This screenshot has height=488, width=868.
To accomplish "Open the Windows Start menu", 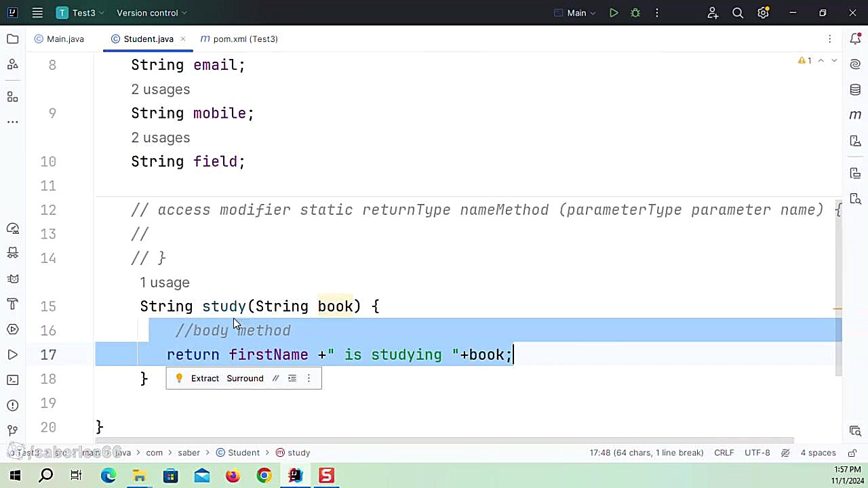I will [15, 476].
